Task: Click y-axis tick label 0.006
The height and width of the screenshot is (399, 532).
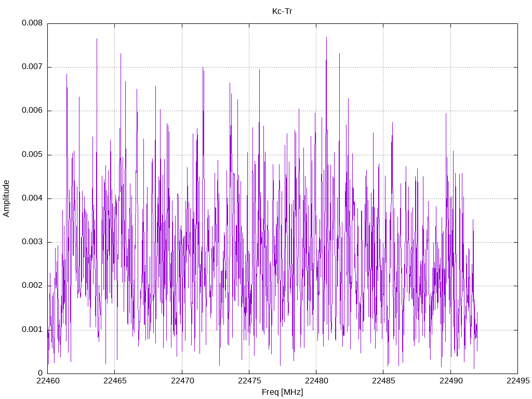Action: tap(32, 111)
